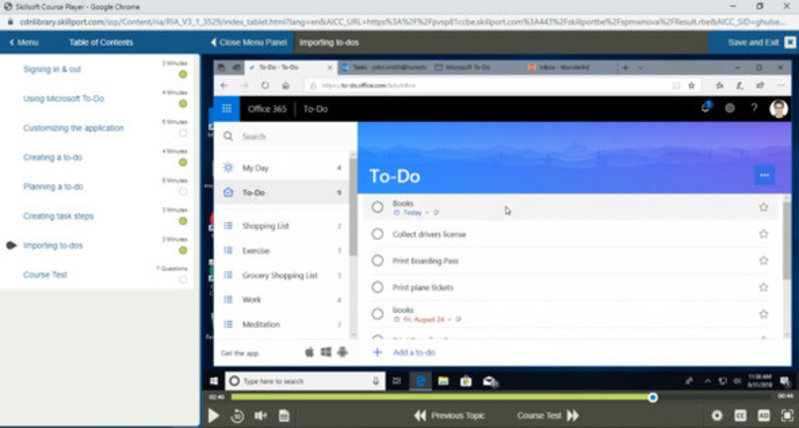Star books August 24 task
This screenshot has height=428, width=799.
[763, 314]
